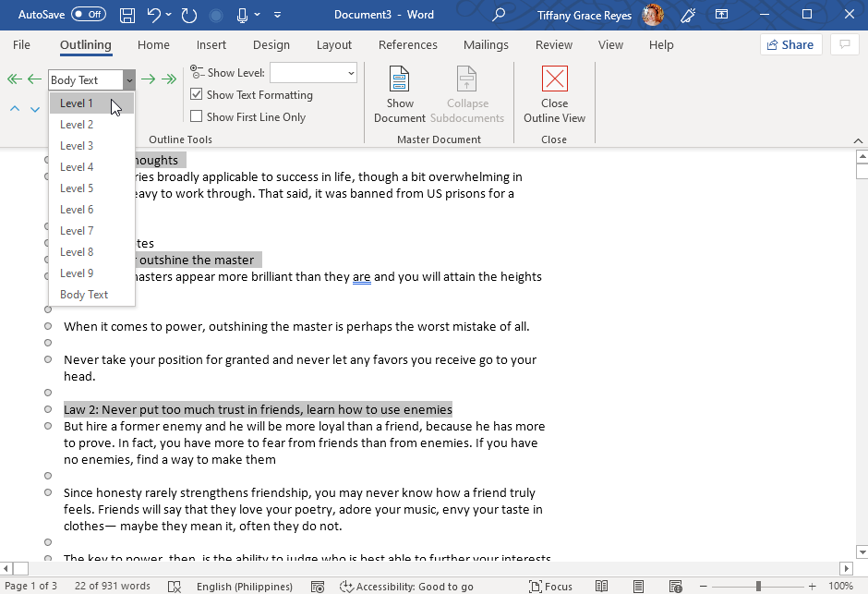Viewport: 868px width, 594px height.
Task: Uncheck Show Text Formatting
Action: pyautogui.click(x=198, y=94)
